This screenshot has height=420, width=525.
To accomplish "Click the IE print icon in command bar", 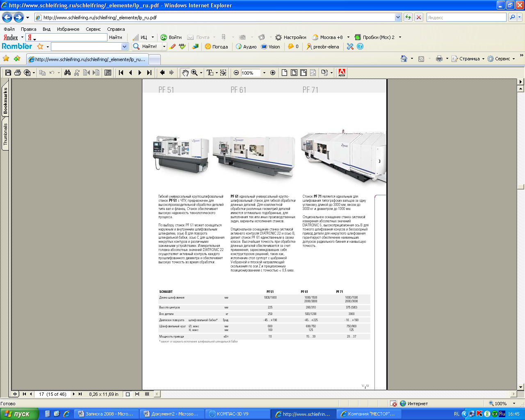I will coord(439,59).
